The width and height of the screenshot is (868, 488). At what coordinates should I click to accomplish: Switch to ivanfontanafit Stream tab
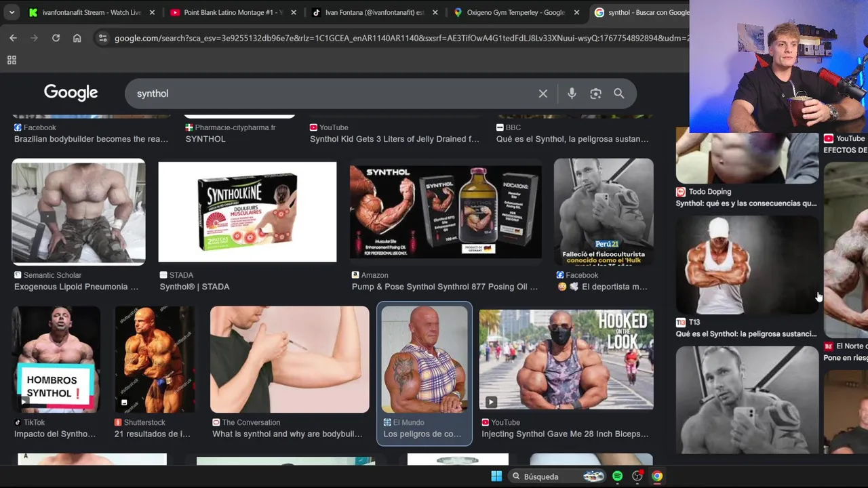(x=92, y=12)
